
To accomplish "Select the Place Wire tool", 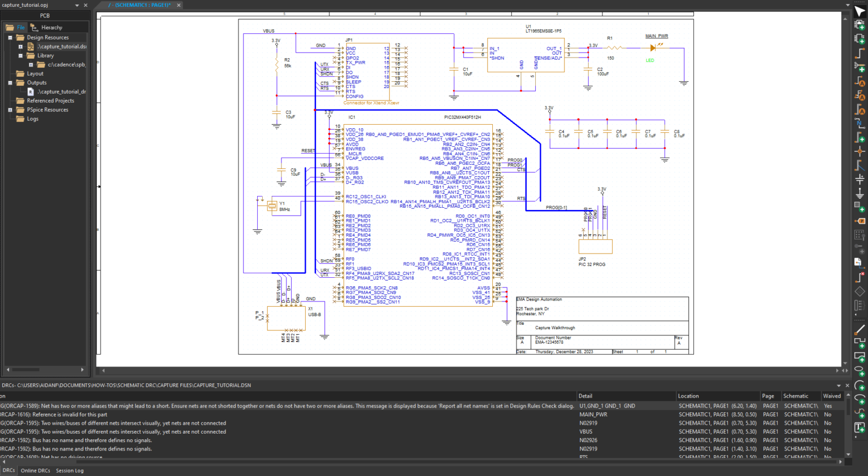I will [859, 53].
